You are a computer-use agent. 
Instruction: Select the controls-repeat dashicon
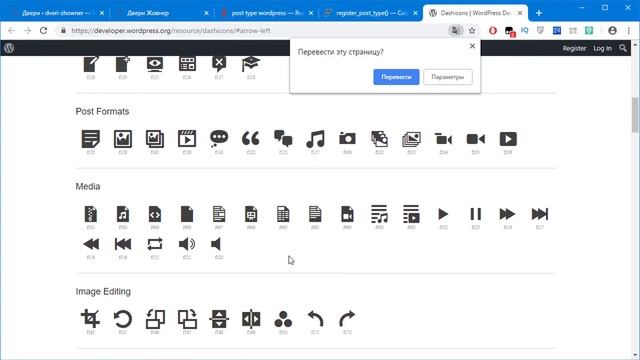[155, 244]
